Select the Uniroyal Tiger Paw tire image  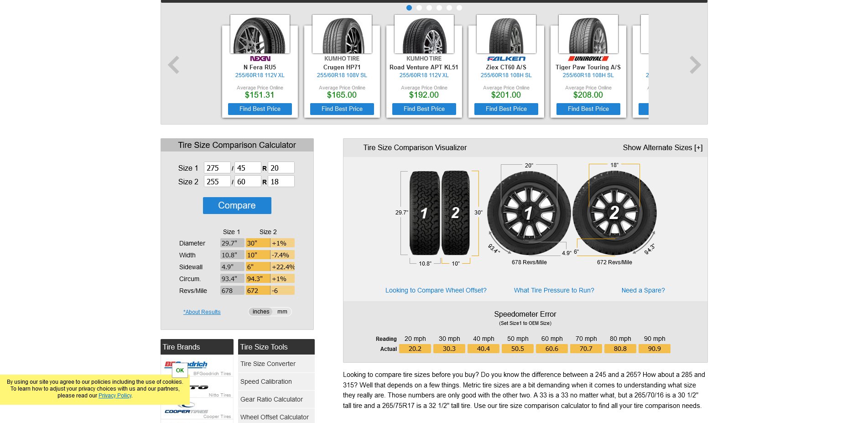click(588, 34)
